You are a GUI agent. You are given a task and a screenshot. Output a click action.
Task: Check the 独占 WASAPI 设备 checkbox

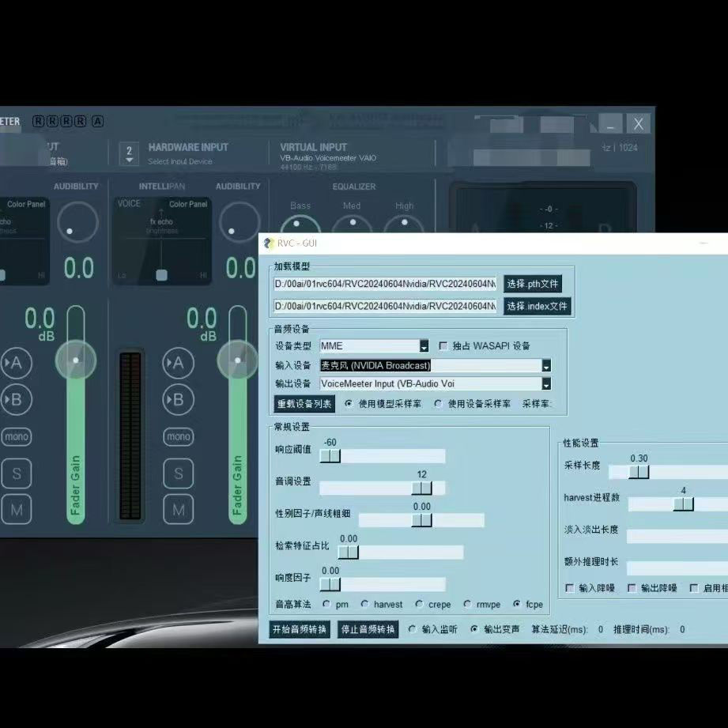click(x=443, y=346)
